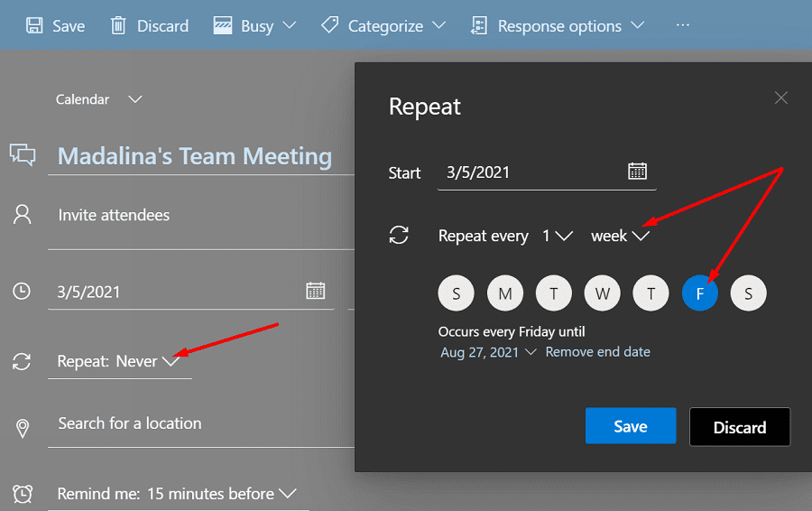Toggle Sunday in the repeat day selector
The height and width of the screenshot is (511, 812).
click(x=457, y=293)
